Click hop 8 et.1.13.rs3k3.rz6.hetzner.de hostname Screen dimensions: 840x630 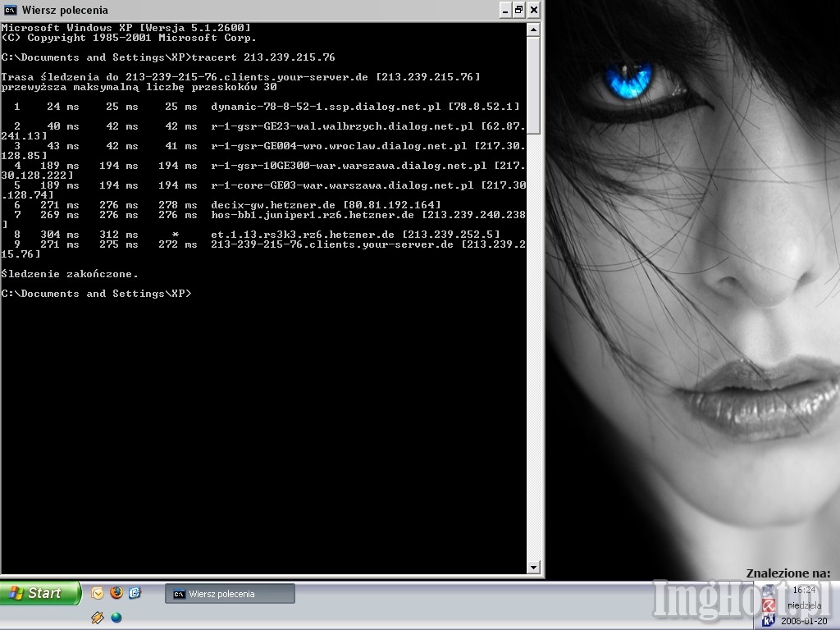coord(303,235)
